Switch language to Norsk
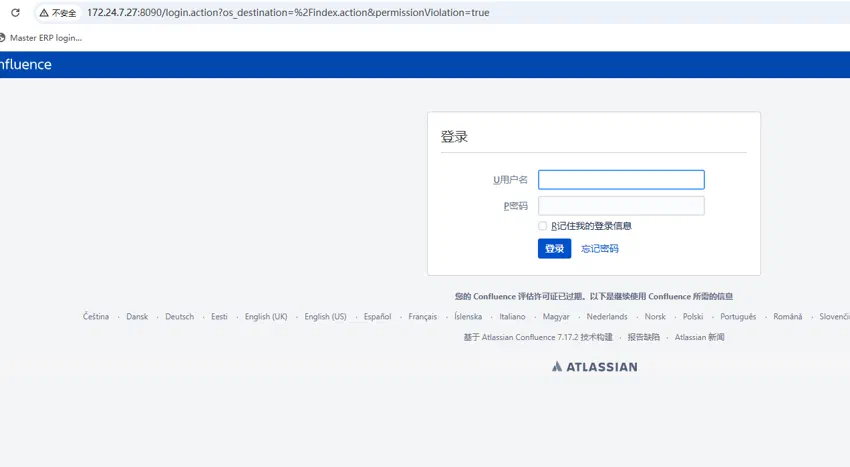Screen dimensions: 850x467 click(655, 317)
